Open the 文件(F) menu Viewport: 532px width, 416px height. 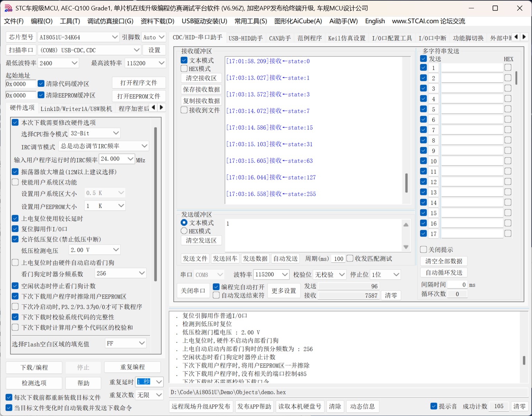coord(14,21)
